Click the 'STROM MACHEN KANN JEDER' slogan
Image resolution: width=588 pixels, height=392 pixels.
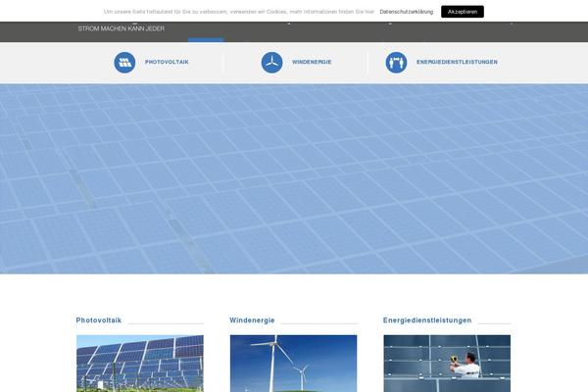[122, 28]
